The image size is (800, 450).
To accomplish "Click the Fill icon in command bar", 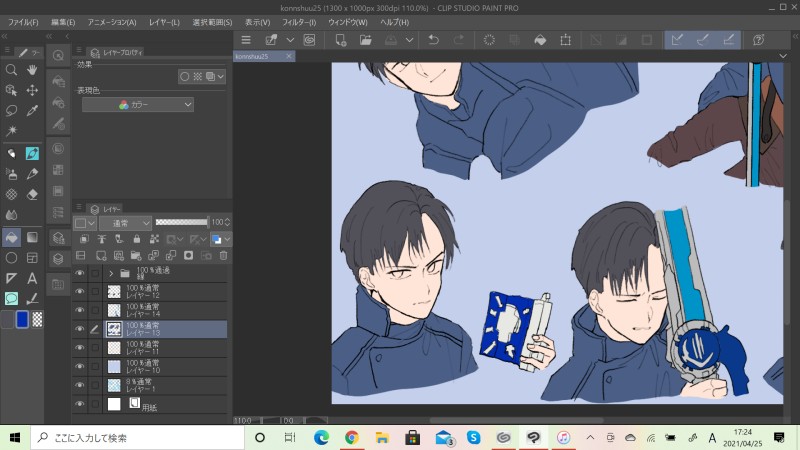I will [x=540, y=40].
